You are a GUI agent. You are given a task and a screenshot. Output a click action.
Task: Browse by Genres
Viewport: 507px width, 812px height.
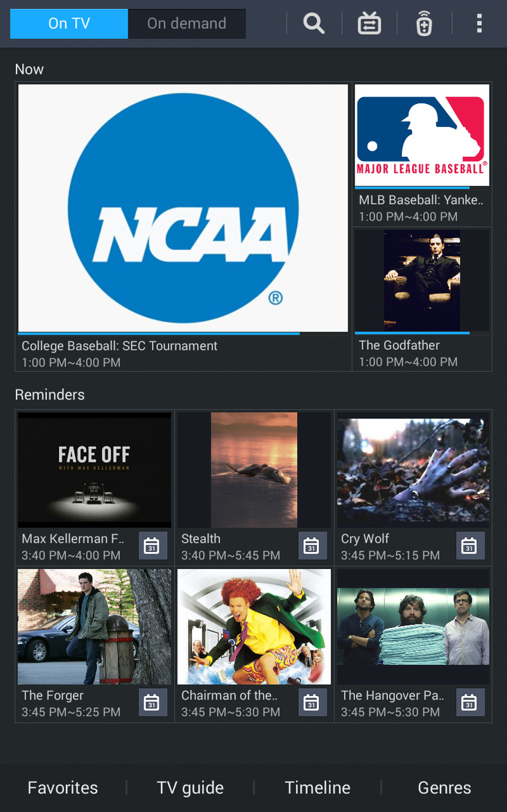[x=444, y=788]
